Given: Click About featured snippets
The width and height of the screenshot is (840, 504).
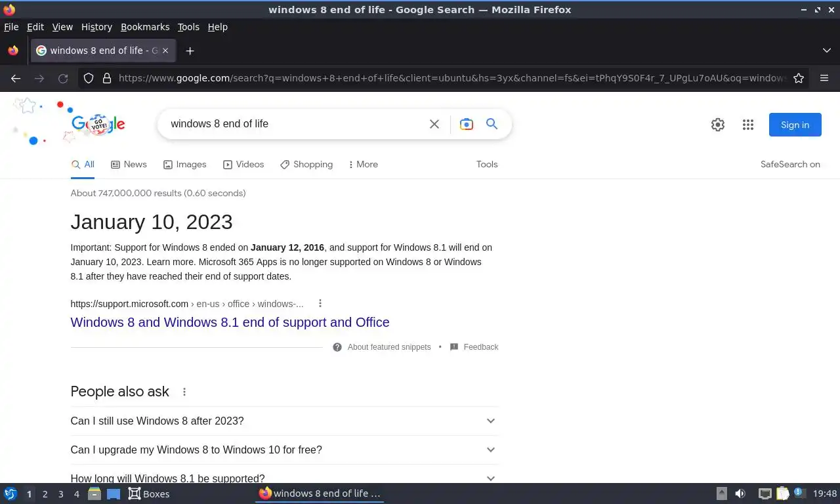Looking at the screenshot, I should 382,347.
